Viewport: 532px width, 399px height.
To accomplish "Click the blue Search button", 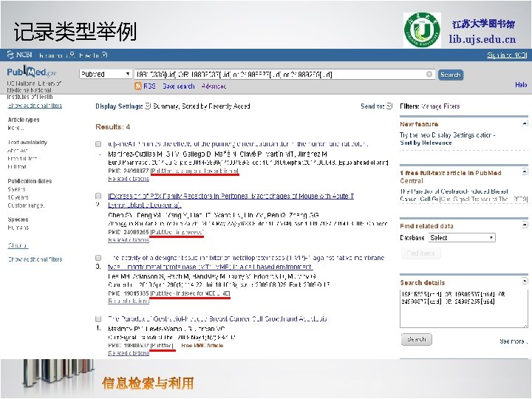I will [x=451, y=75].
